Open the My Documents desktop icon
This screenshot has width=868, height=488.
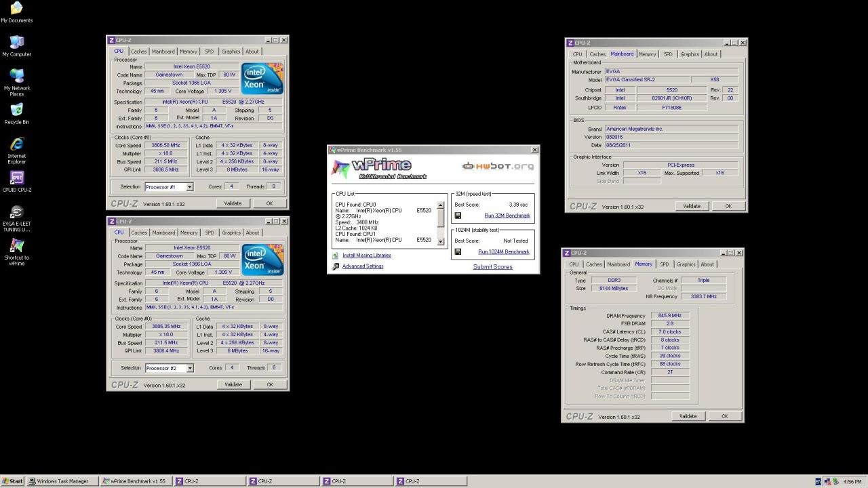click(16, 12)
